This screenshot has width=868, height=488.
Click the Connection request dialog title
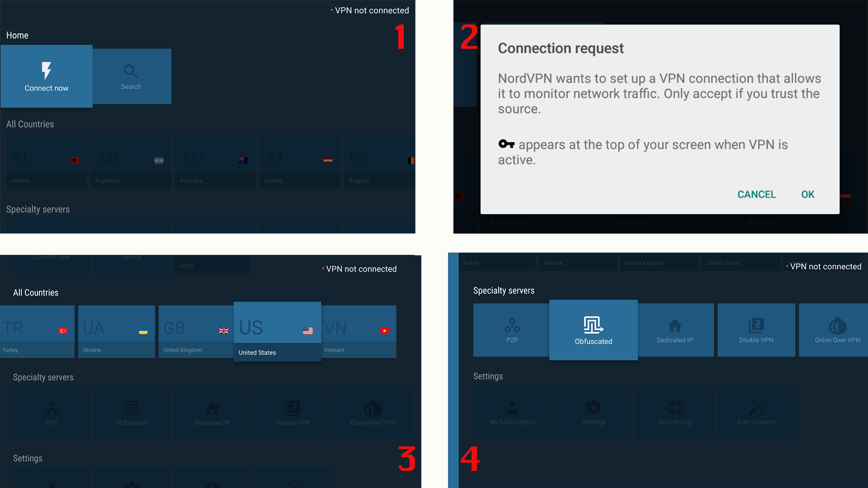tap(561, 48)
